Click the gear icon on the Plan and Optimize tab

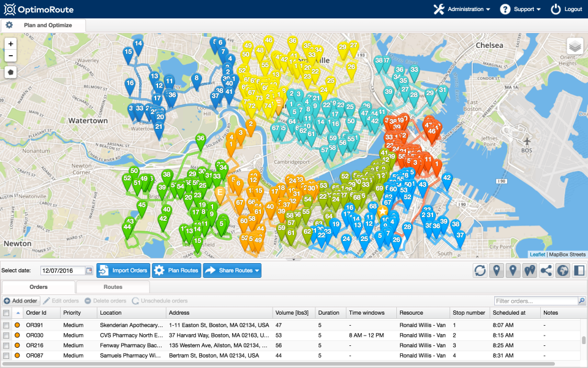9,25
